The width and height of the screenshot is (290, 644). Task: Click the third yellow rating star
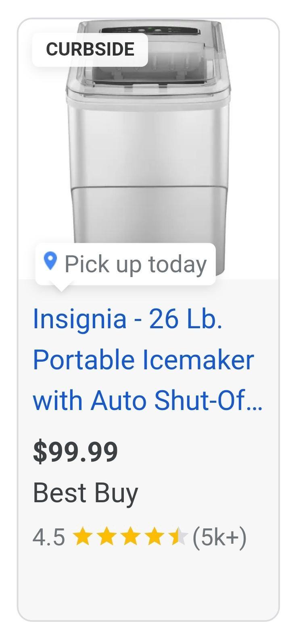(130, 537)
